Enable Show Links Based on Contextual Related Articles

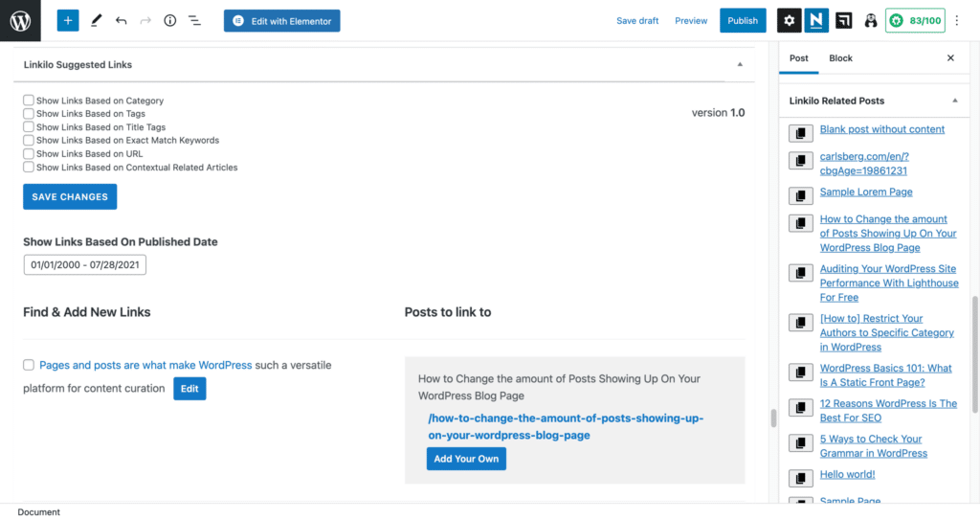pos(28,167)
